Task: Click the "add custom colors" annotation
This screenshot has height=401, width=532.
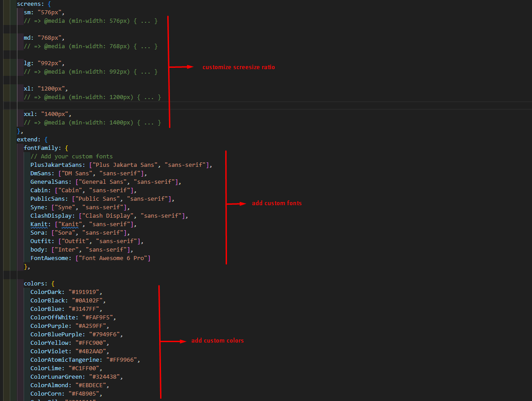Action: tap(218, 340)
